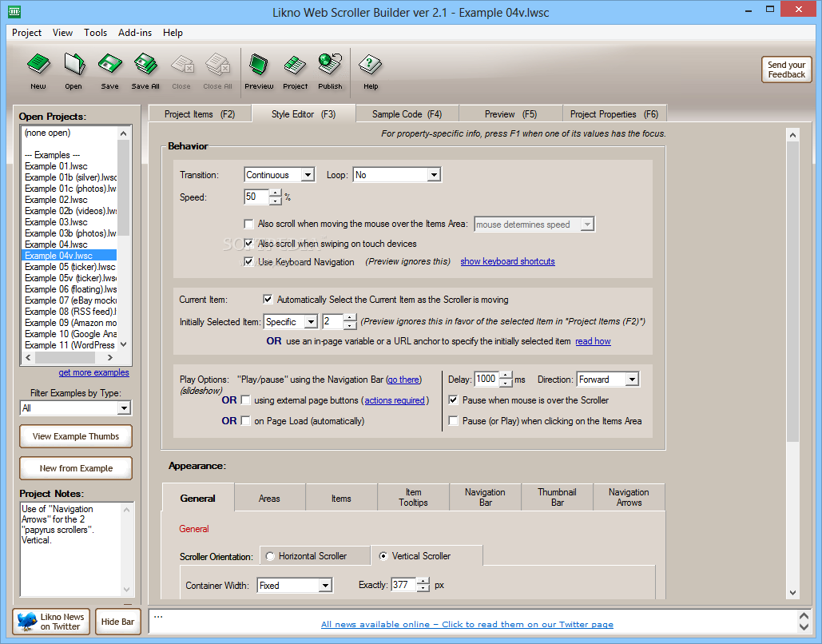
Task: Open Help from the toolbar icon
Action: [x=371, y=71]
